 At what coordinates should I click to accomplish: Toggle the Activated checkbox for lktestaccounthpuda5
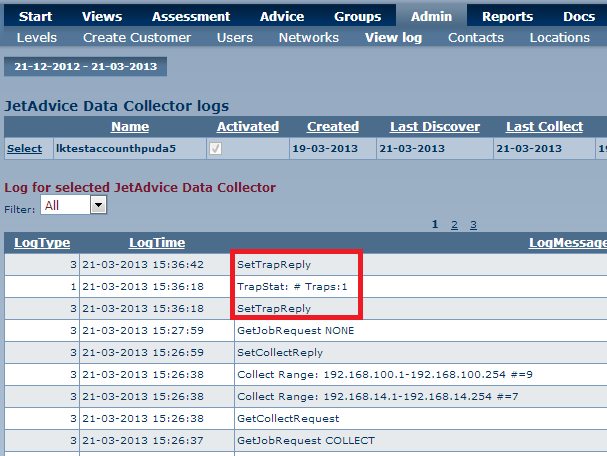click(x=215, y=149)
